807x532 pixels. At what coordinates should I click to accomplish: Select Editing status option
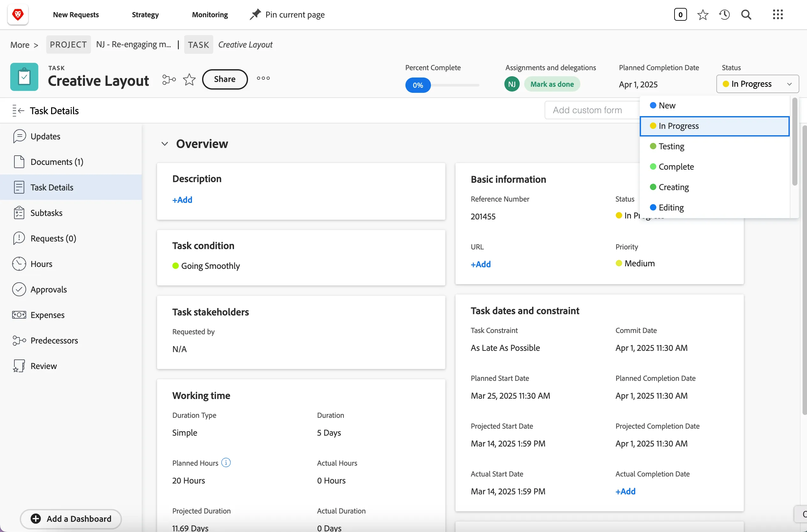[x=714, y=207]
